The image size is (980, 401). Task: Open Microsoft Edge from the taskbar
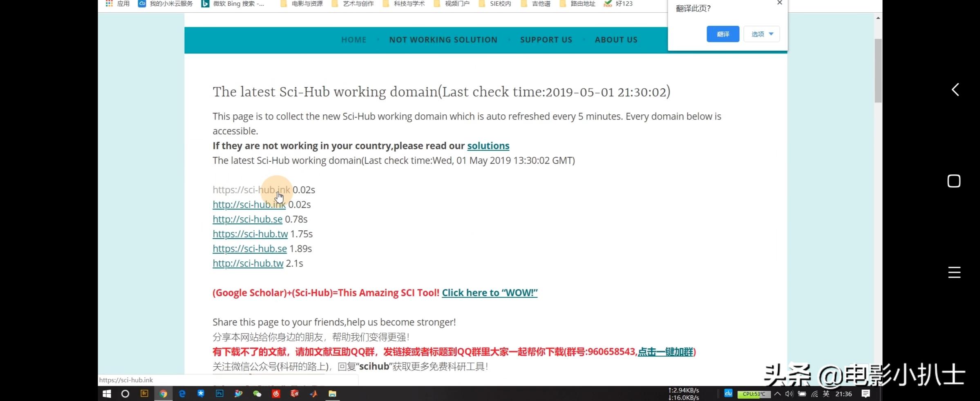pos(182,394)
